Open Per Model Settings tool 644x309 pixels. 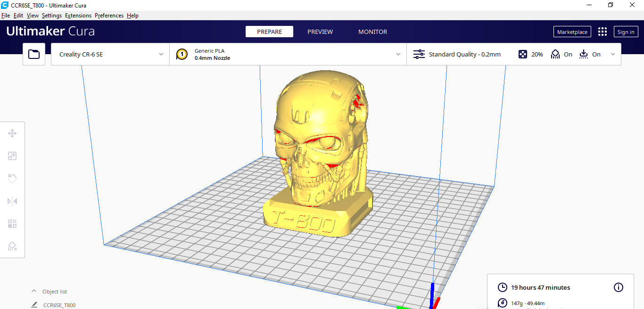point(12,224)
